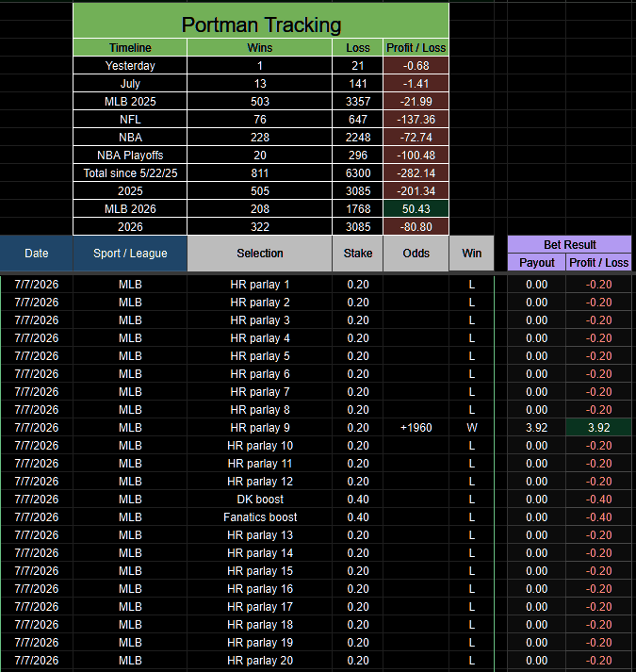Screen dimensions: 636x672
Task: Select the Win column header
Action: pyautogui.click(x=471, y=254)
